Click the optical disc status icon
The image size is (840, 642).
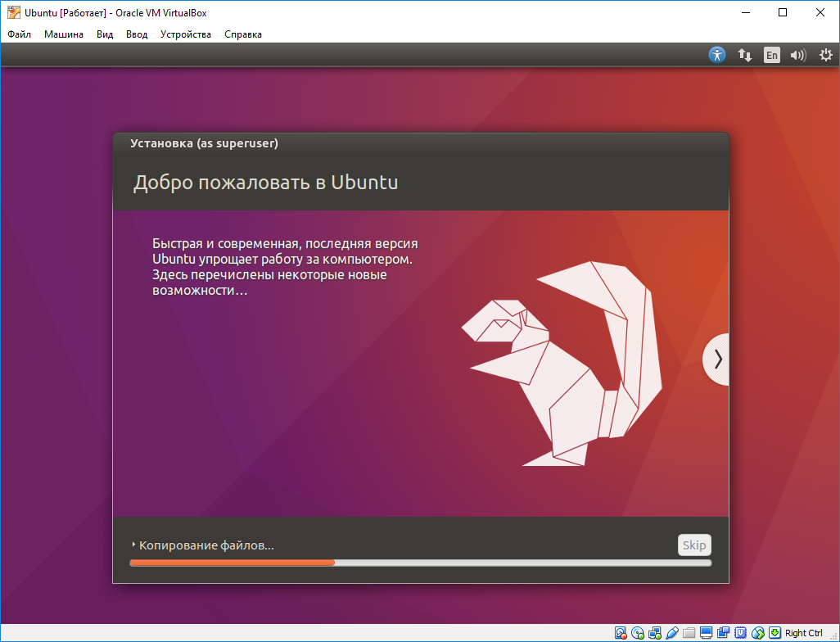pos(638,633)
